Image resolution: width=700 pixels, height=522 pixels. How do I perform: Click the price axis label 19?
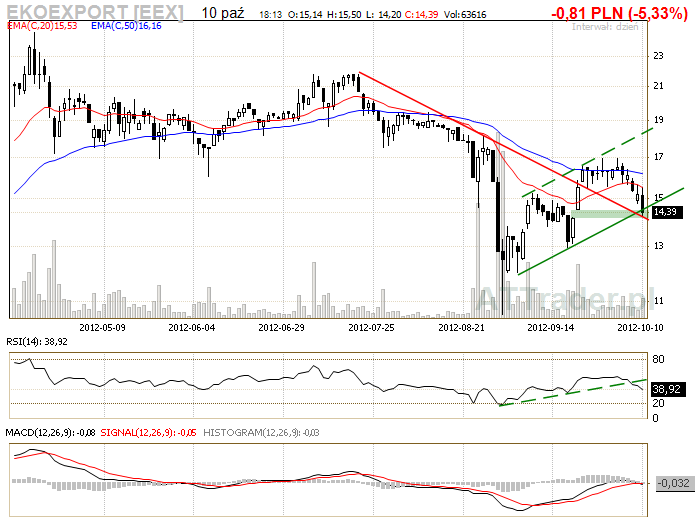658,120
